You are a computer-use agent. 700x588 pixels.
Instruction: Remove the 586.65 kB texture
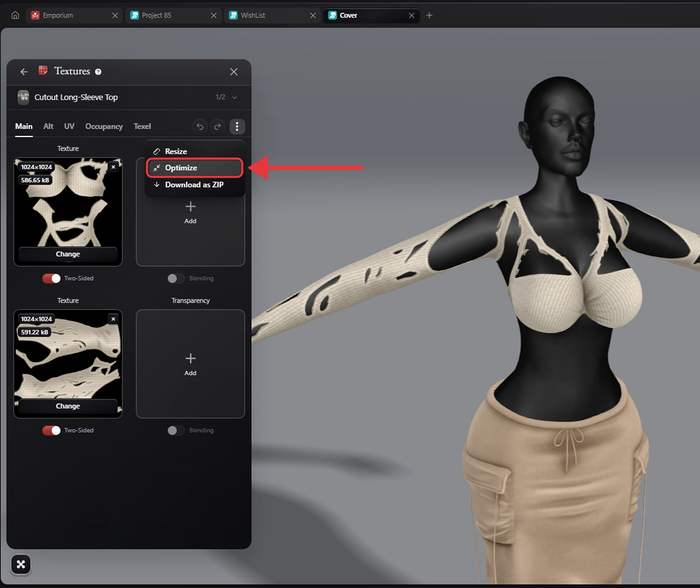click(113, 167)
